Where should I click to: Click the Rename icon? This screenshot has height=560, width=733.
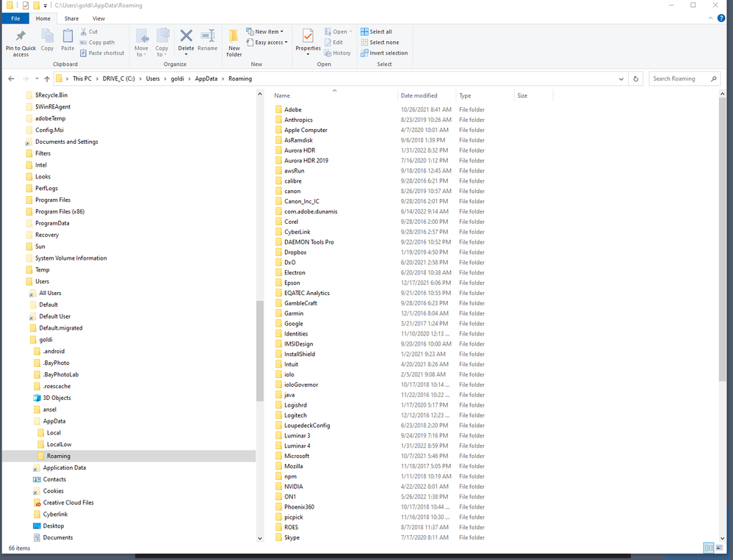(x=208, y=36)
